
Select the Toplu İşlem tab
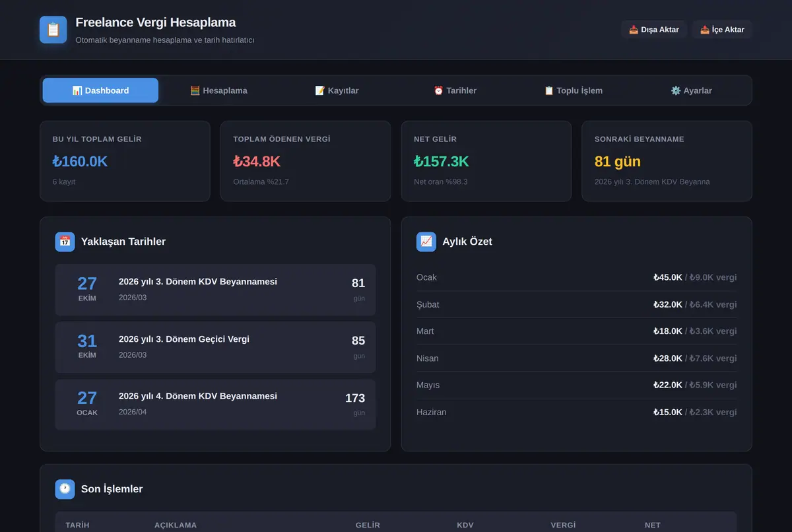pos(573,90)
